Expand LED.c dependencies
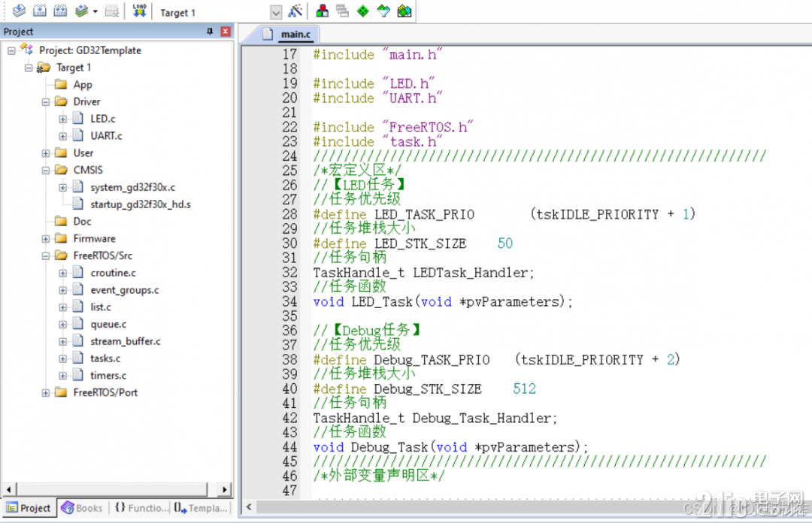The width and height of the screenshot is (812, 523). point(62,119)
